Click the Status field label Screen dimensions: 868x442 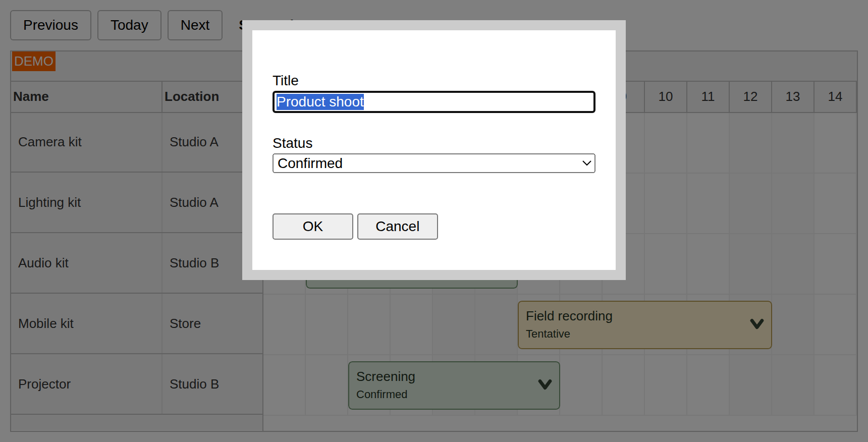[293, 143]
